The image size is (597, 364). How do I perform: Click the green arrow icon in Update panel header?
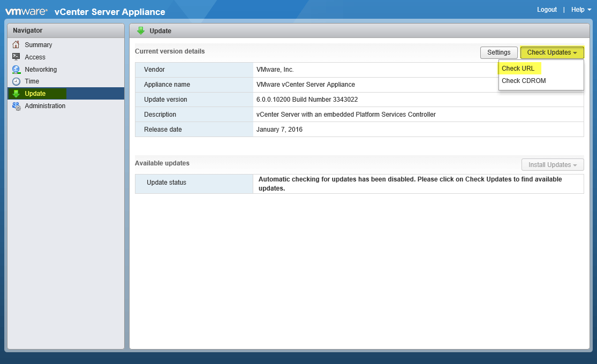pos(141,31)
